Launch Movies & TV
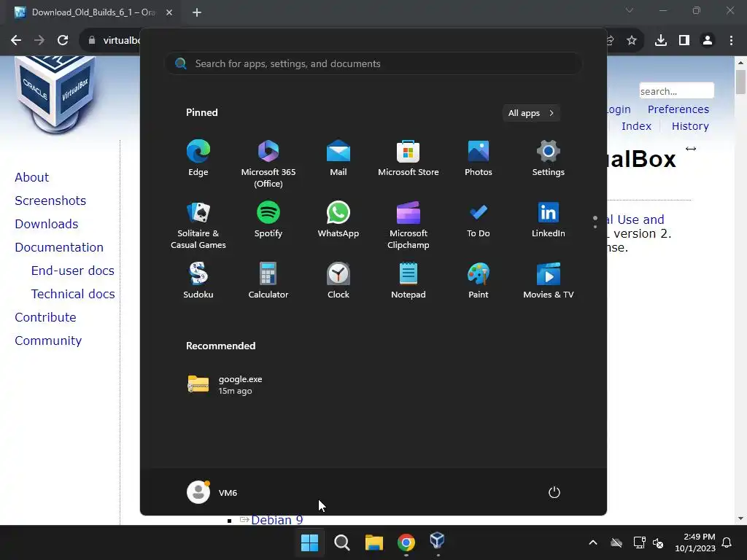Viewport: 747px width, 560px height. coord(549,281)
